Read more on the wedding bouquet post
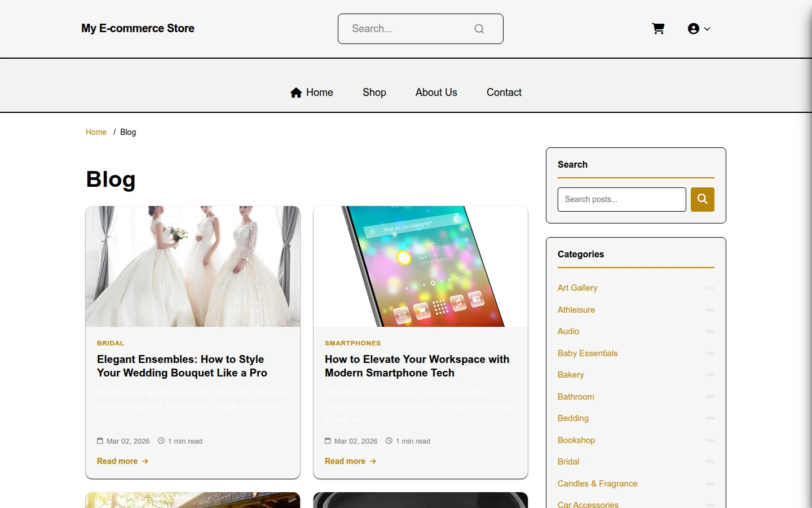 122,461
